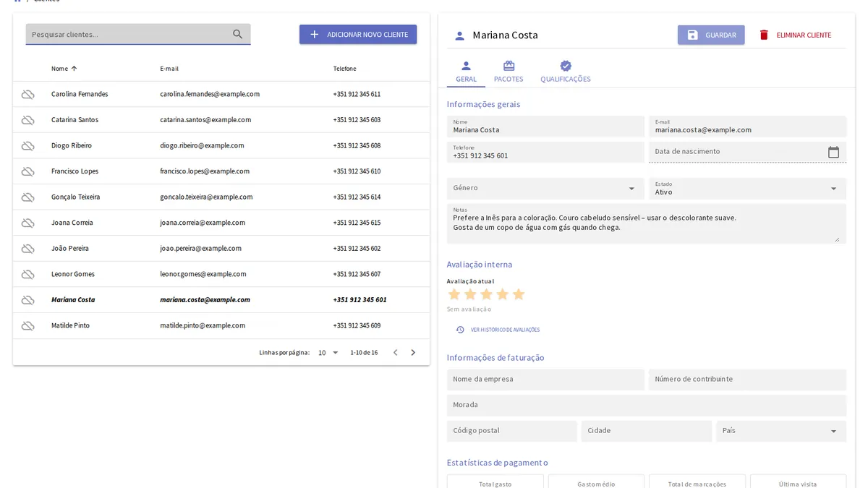This screenshot has height=488, width=868.
Task: Click email goncalo.teixeira@example.com
Action: click(206, 197)
